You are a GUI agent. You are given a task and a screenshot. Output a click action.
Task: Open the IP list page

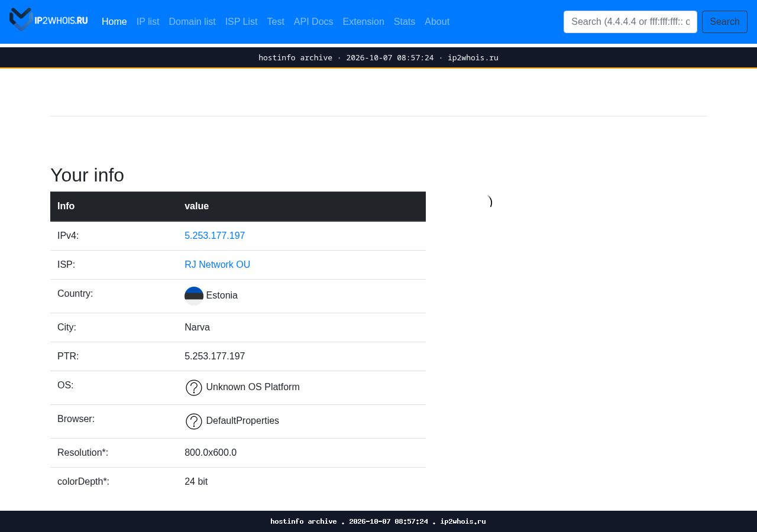(x=148, y=22)
